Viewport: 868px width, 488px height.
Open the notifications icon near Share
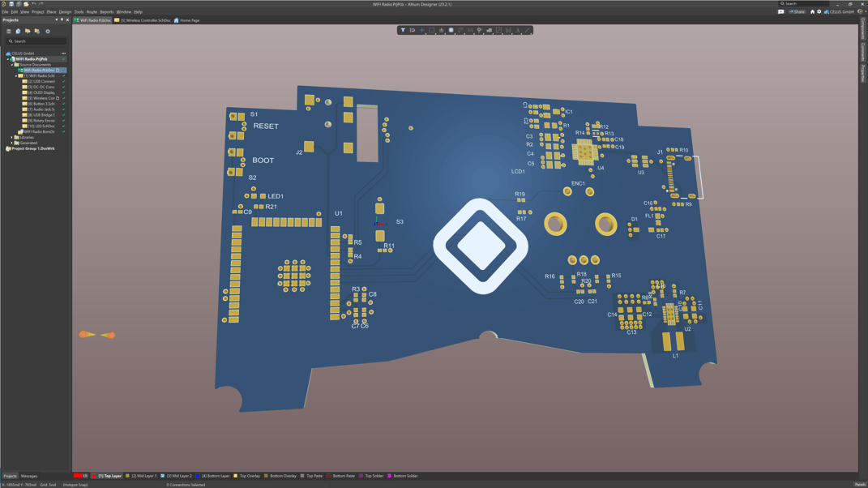[x=781, y=11]
